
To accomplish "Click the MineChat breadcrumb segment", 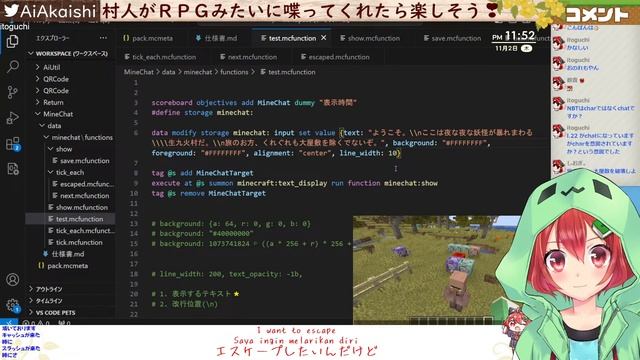I will tap(139, 72).
